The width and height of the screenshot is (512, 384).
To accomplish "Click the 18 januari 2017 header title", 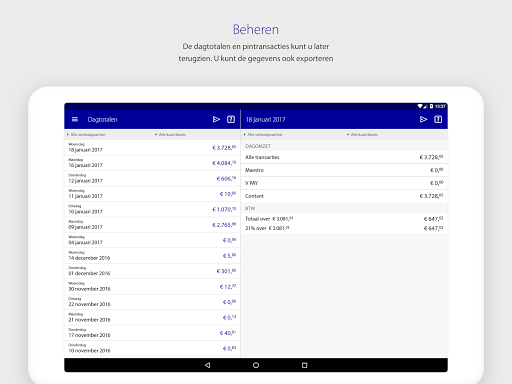I will pyautogui.click(x=265, y=120).
